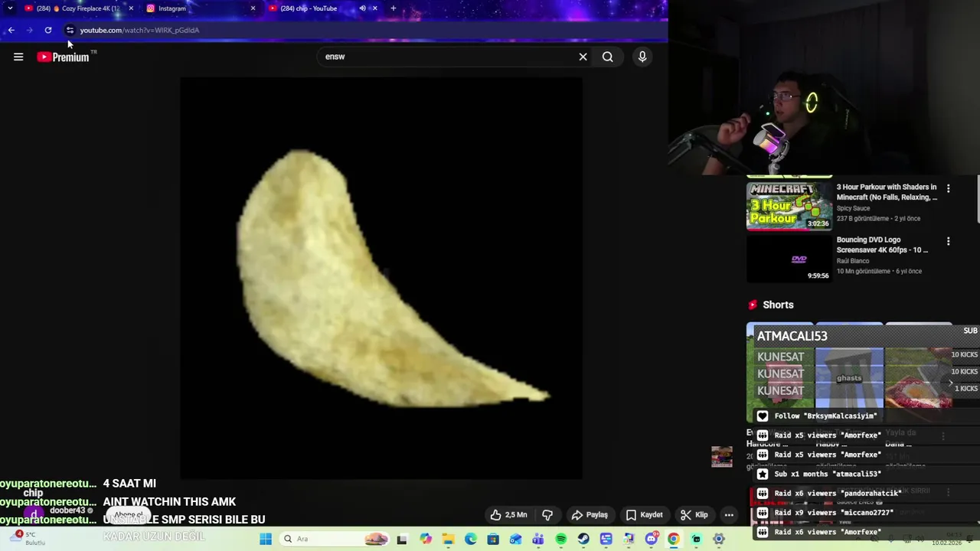
Task: Go forward in browser history
Action: pos(29,30)
